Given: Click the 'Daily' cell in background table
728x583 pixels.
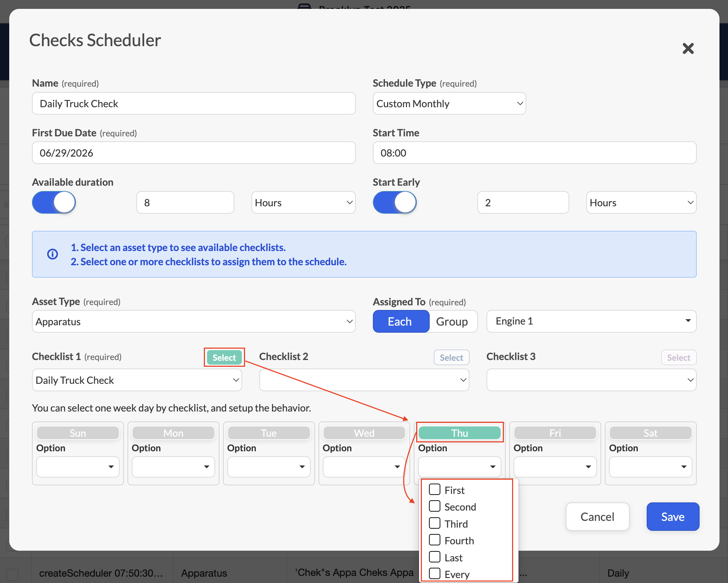Looking at the screenshot, I should pos(618,573).
